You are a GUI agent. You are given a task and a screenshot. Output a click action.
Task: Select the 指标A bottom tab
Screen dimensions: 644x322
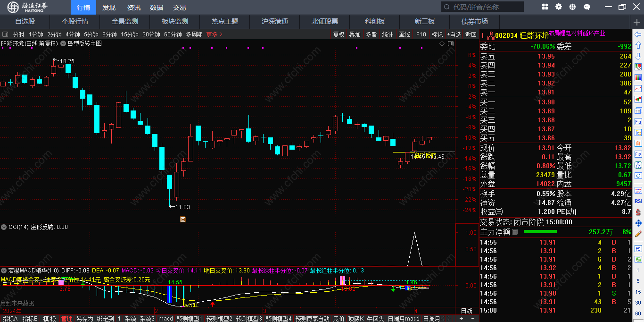pyautogui.click(x=10, y=319)
